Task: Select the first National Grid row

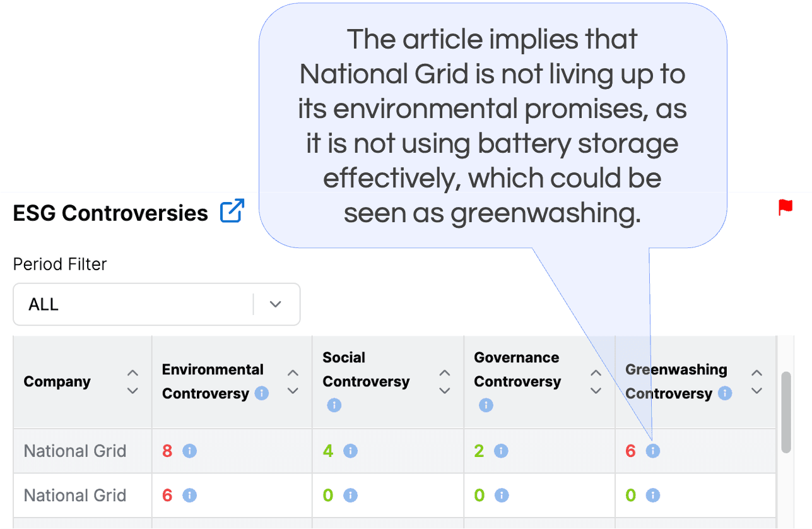Action: (395, 451)
